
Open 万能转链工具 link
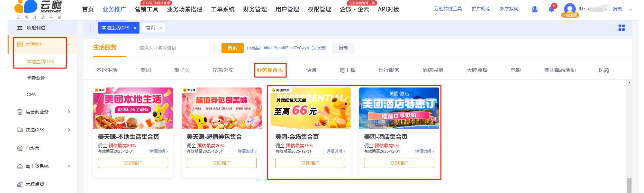448,9
